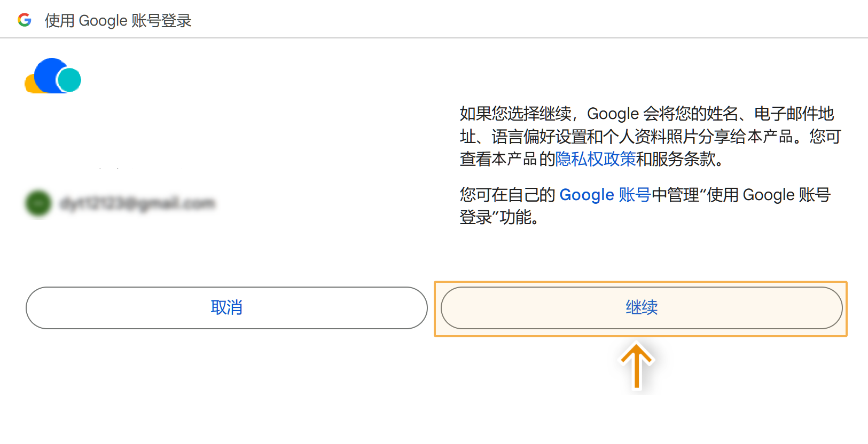Click the green account avatar

38,203
